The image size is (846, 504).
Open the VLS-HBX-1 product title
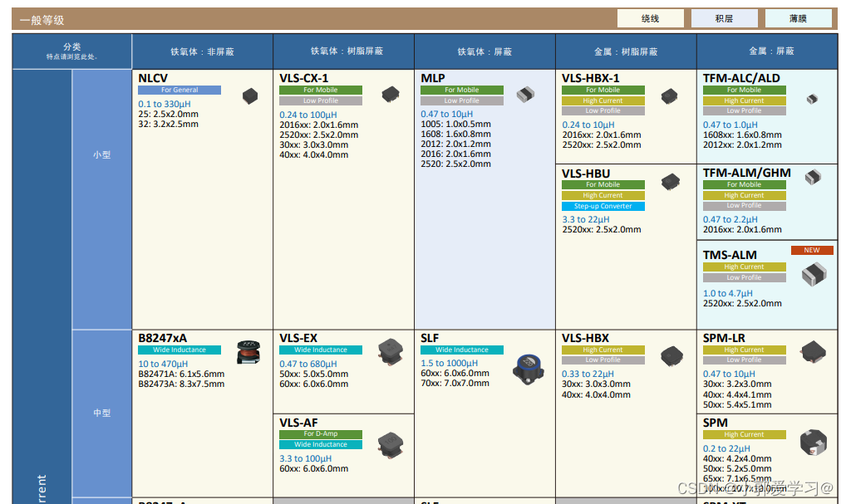591,78
